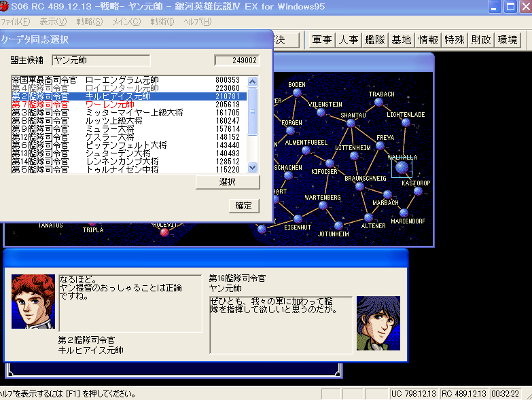Click Yang's portrait in the dialog
The image size is (532, 400).
click(378, 323)
